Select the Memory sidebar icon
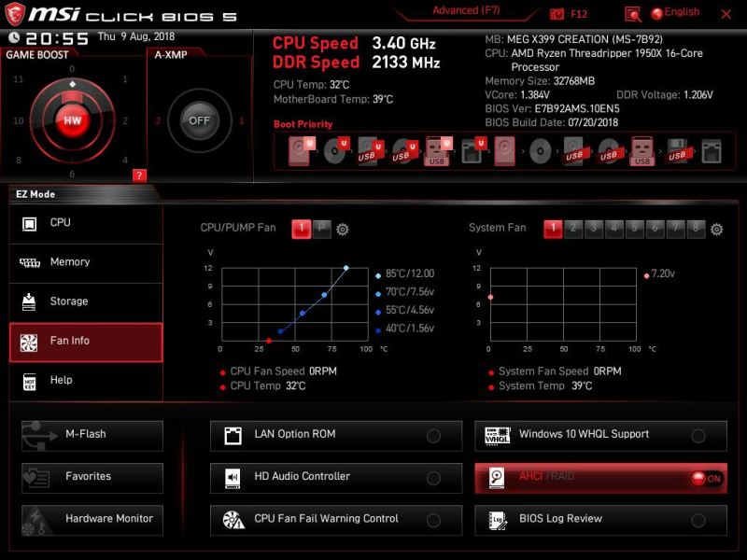747x560 pixels. pyautogui.click(x=85, y=262)
